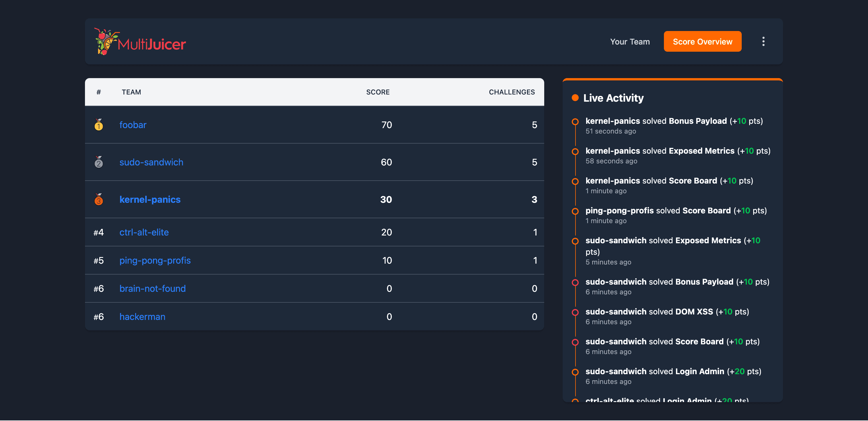Click sudo-sandwich solved Bonus Payload activity entry
The height and width of the screenshot is (421, 868).
click(x=677, y=287)
